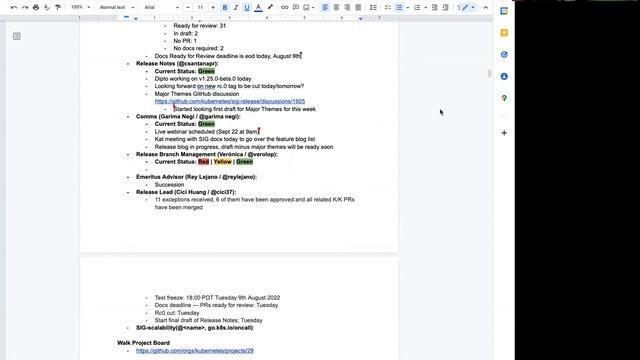Click the numbered list icon
Screen dimensions: 640x360
pos(417,7)
